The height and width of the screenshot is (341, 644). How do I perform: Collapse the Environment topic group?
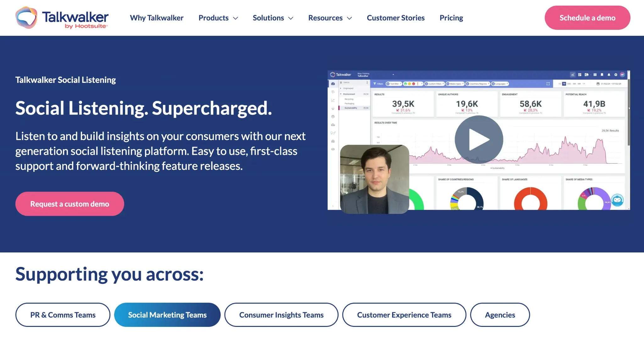[341, 94]
